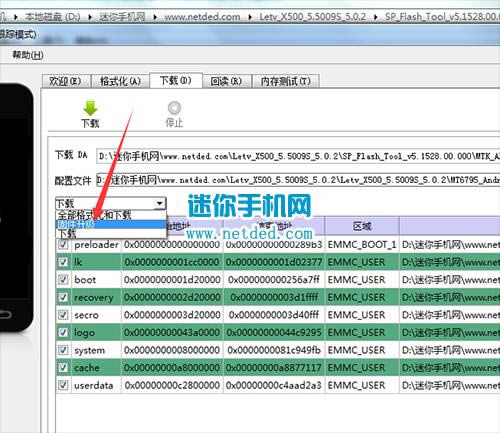Click end address 0x0000000003d40fff

click(274, 315)
